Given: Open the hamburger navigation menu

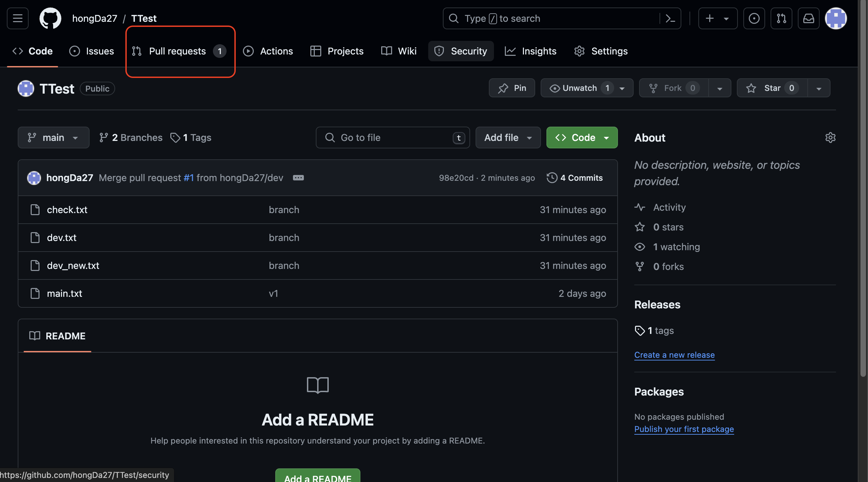Looking at the screenshot, I should 18,18.
